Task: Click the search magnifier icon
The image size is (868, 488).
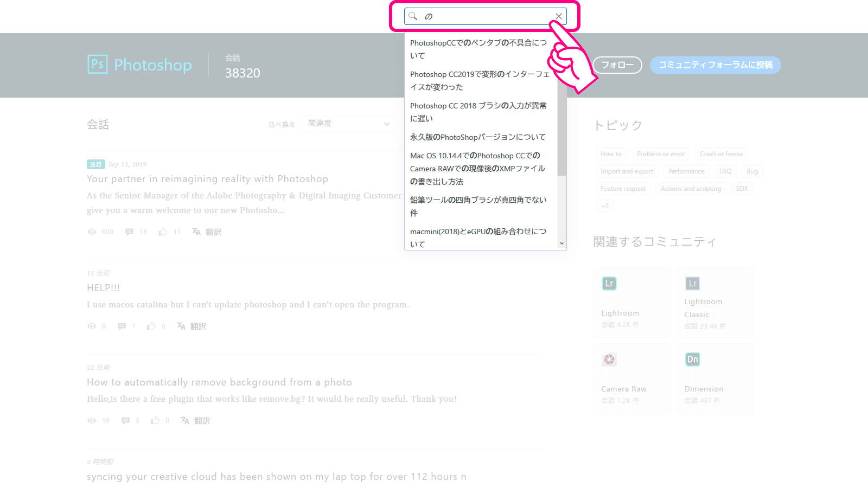Action: (413, 16)
